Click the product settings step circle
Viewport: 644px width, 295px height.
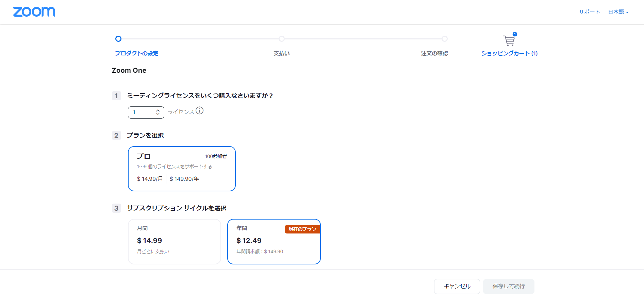click(x=118, y=39)
